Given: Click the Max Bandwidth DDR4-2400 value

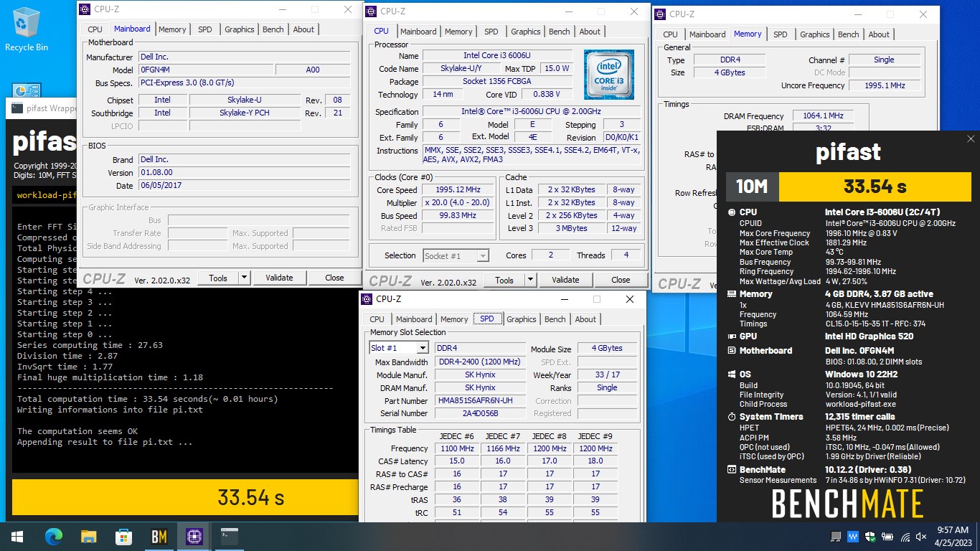Looking at the screenshot, I should coord(481,362).
